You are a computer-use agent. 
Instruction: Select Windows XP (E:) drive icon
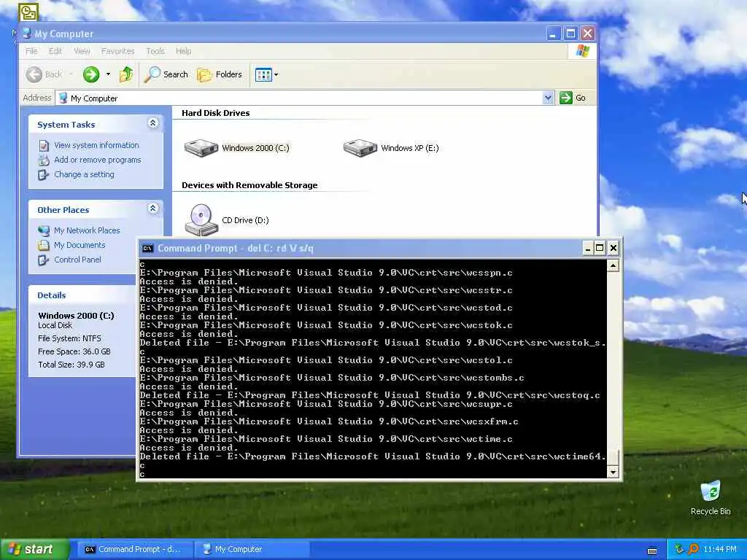coord(360,147)
